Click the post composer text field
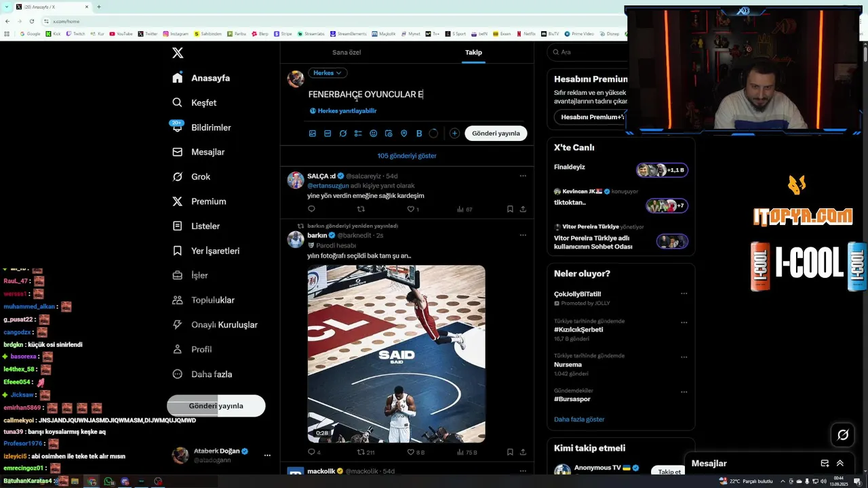Screen dimensions: 868x488 [x=417, y=94]
